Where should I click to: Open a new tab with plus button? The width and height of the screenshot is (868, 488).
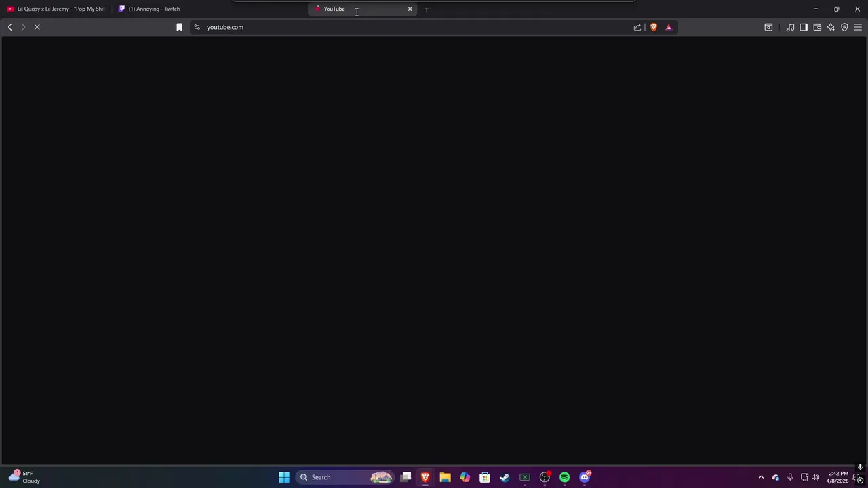(x=427, y=9)
